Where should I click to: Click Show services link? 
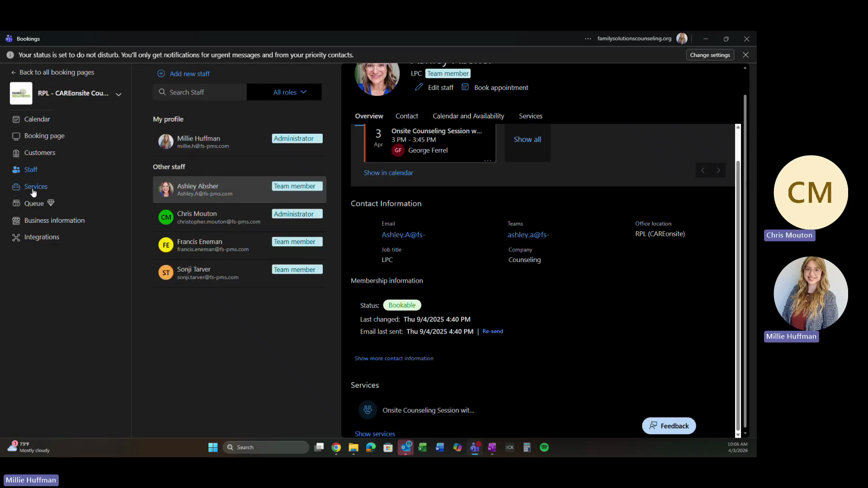click(375, 434)
